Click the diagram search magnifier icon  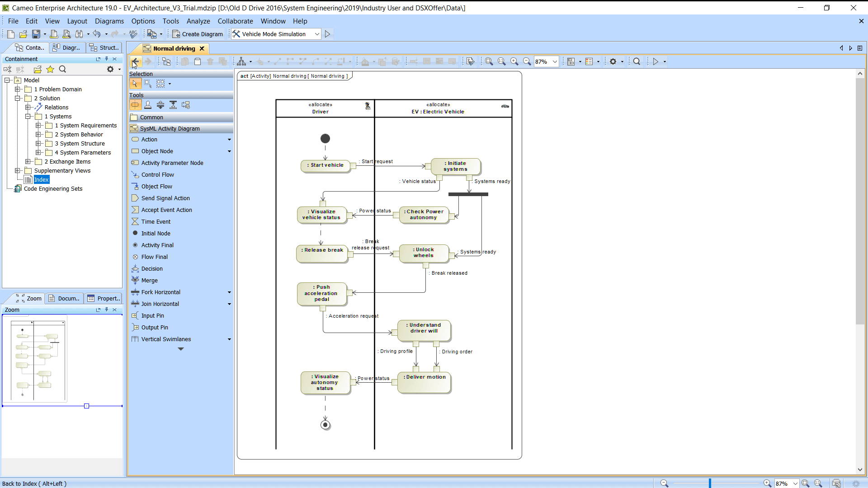tap(637, 61)
